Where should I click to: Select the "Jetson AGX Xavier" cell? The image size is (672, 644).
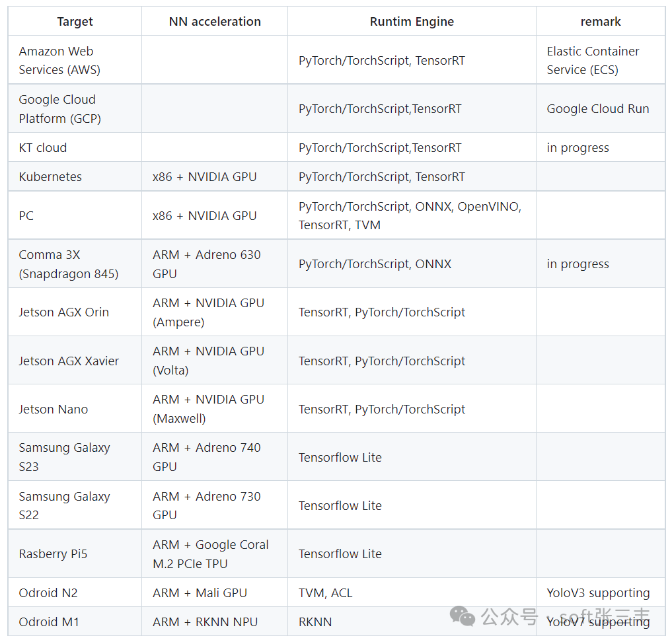coord(75,361)
